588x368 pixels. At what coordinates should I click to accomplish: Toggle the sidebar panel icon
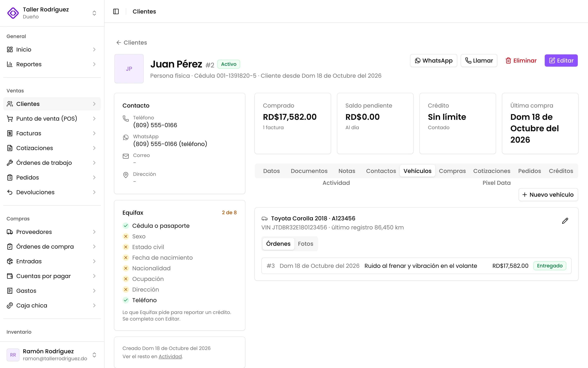click(x=116, y=11)
